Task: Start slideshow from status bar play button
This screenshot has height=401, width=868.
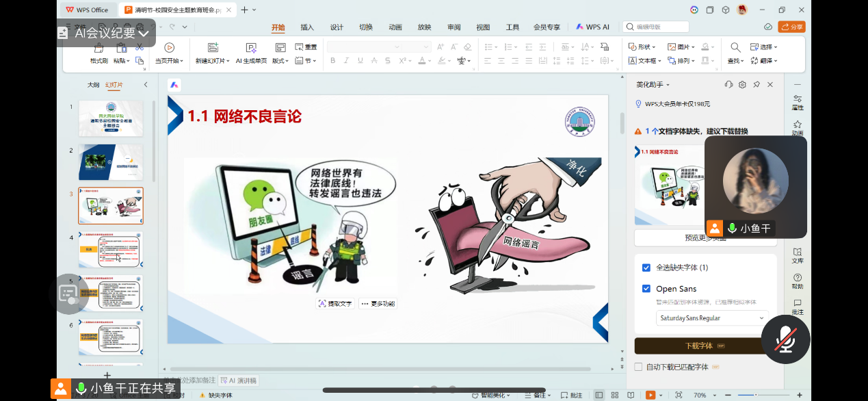Action: point(650,396)
